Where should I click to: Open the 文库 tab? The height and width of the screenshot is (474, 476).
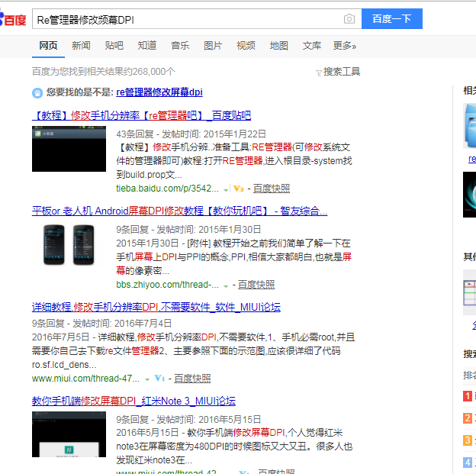[312, 46]
